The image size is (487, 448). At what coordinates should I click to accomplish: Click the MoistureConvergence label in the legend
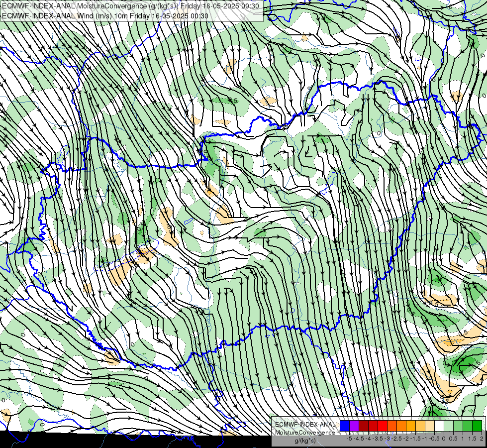point(305,433)
